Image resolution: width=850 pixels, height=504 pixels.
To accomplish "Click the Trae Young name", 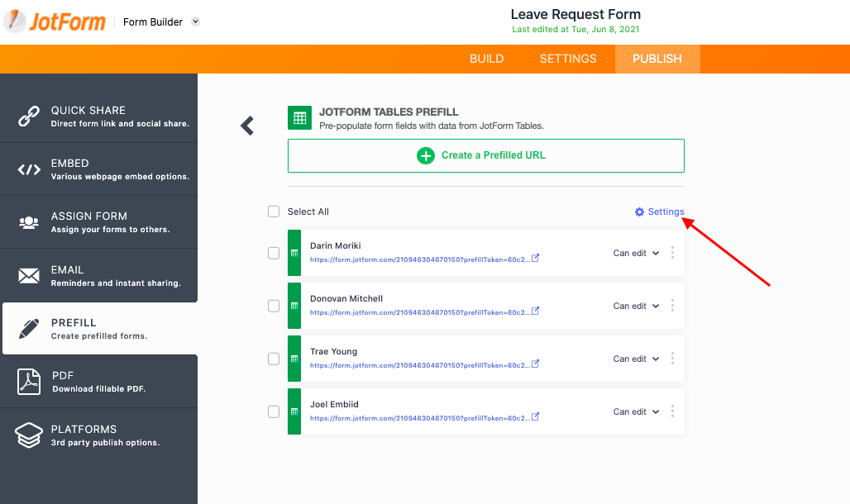I will (x=333, y=351).
